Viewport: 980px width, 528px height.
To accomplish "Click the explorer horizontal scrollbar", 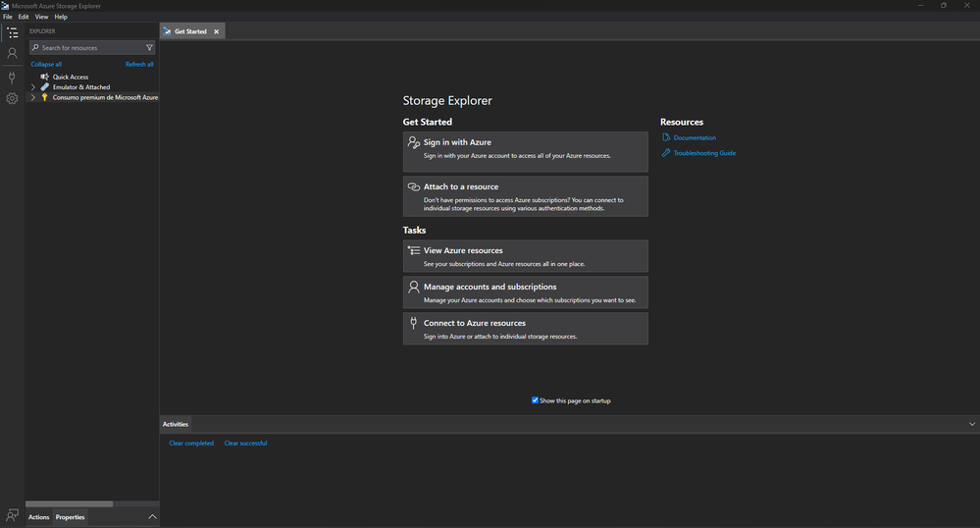I will (69, 504).
